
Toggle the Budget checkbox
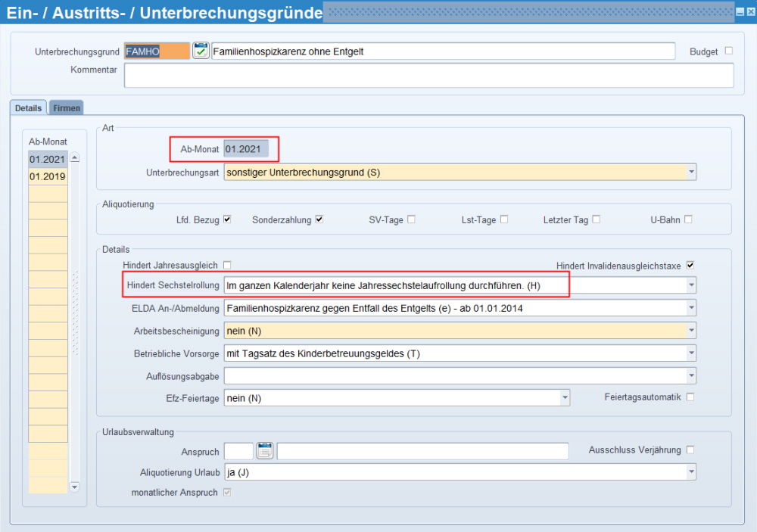729,51
